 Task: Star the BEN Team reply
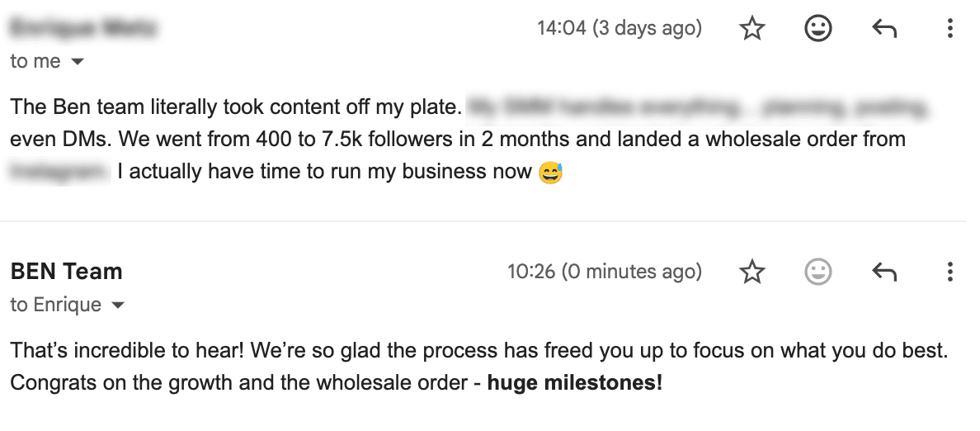[x=751, y=272]
